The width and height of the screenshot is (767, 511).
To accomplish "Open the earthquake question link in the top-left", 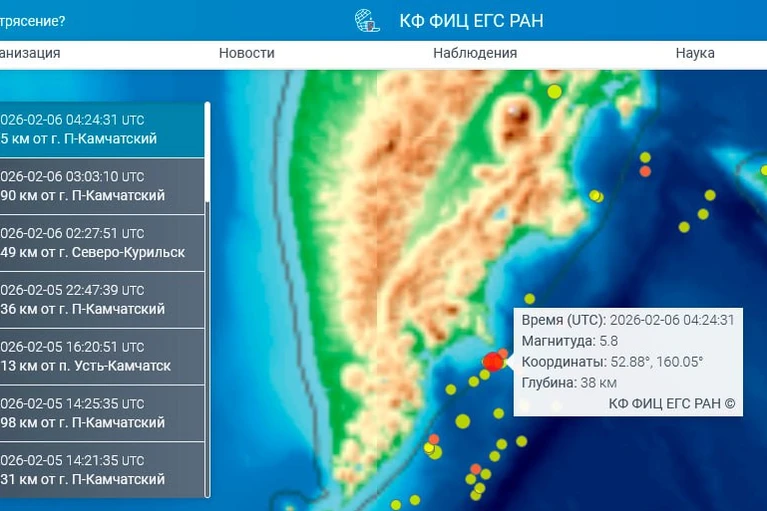I will [33, 21].
